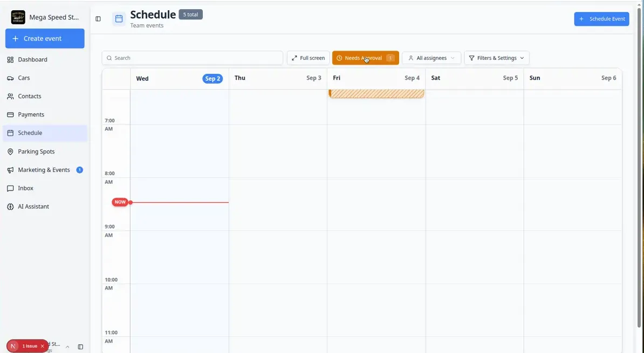
Task: Select Schedule in the sidebar
Action: pyautogui.click(x=45, y=133)
